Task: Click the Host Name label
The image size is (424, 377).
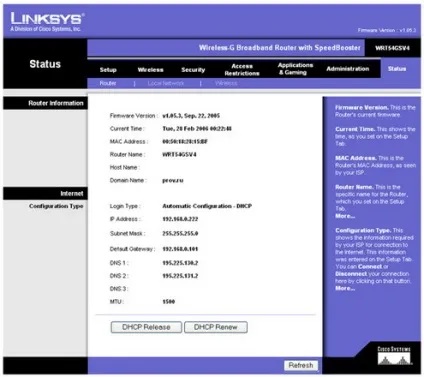Action: (125, 167)
